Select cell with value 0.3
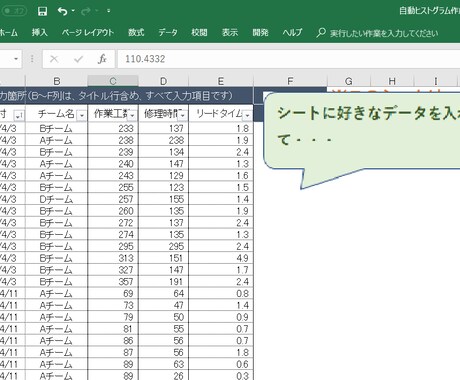Viewport: 460px width, 380px height. pos(221,376)
